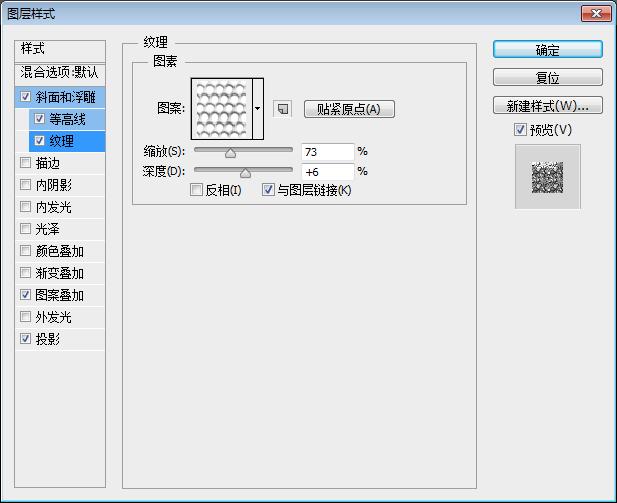
Task: Open the 投影 settings entry
Action: click(48, 339)
